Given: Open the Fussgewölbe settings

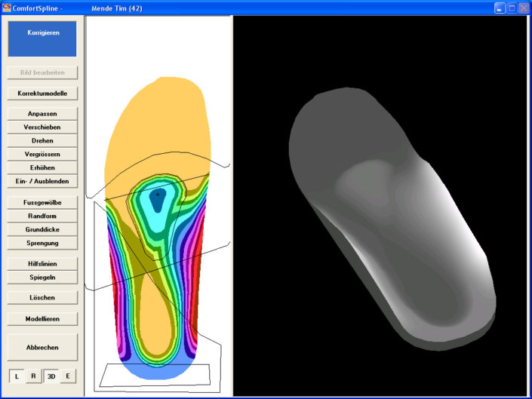Looking at the screenshot, I should (42, 203).
